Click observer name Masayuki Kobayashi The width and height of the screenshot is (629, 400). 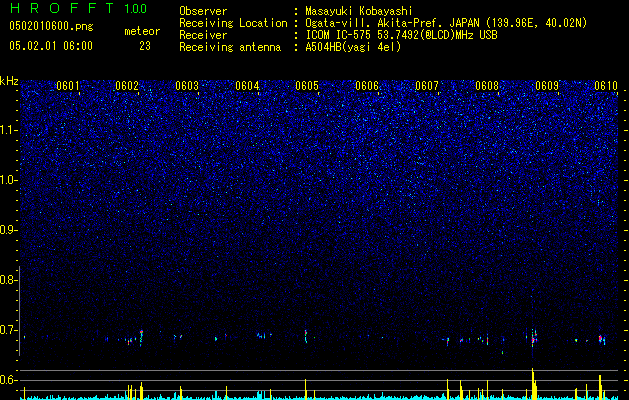(x=359, y=11)
